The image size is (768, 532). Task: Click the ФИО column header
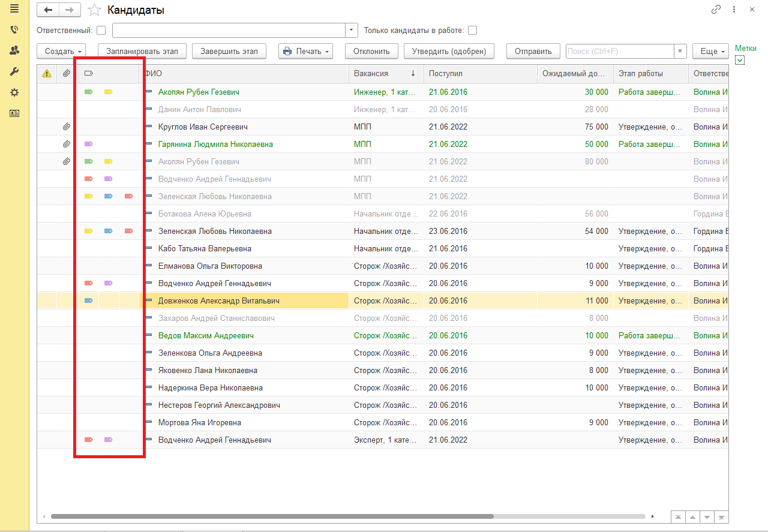244,74
